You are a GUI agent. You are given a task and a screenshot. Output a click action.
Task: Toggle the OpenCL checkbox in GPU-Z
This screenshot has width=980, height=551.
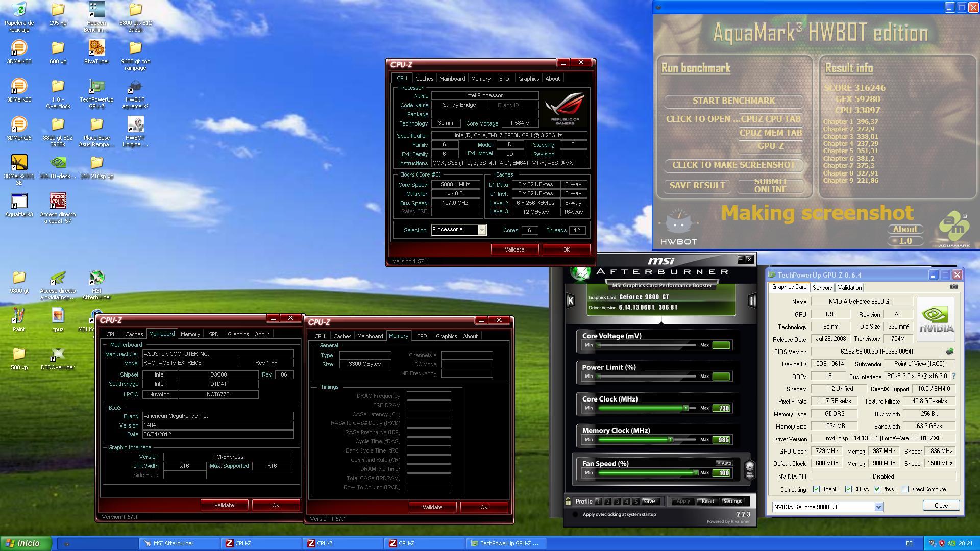point(816,489)
